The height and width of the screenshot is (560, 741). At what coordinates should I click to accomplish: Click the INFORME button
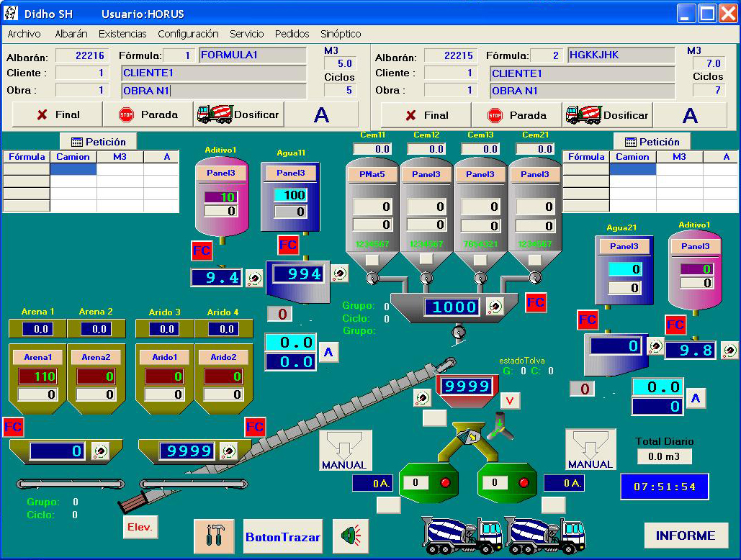point(686,536)
